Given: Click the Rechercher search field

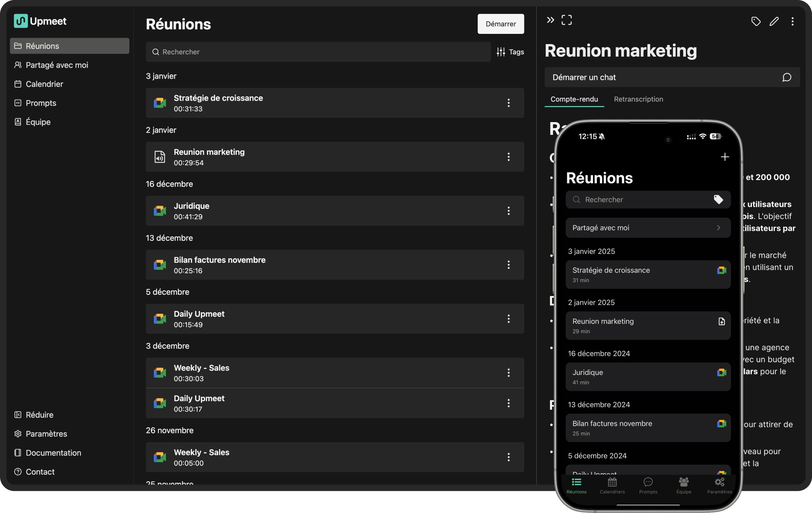Looking at the screenshot, I should click(317, 52).
